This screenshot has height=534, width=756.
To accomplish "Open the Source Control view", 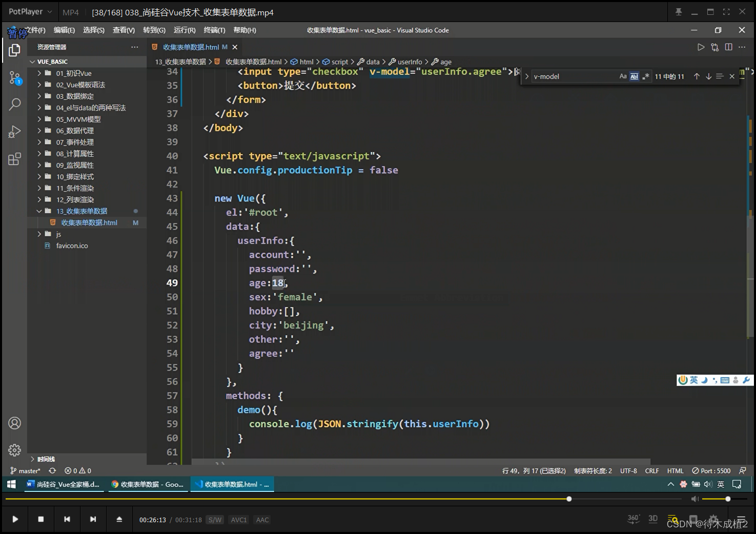I will pos(14,78).
